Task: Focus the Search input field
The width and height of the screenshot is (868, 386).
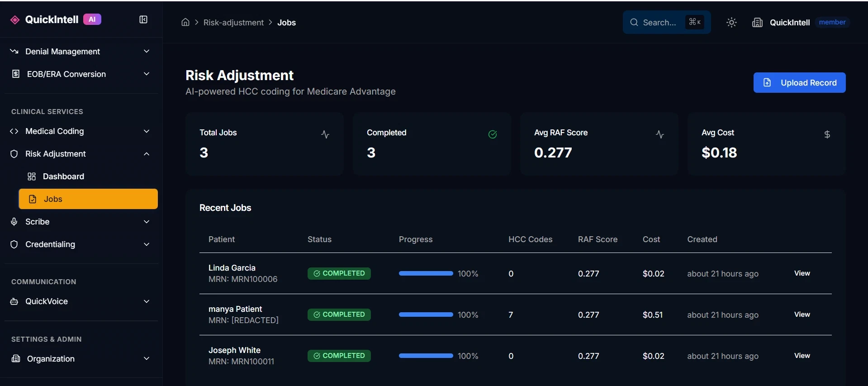Action: click(667, 22)
